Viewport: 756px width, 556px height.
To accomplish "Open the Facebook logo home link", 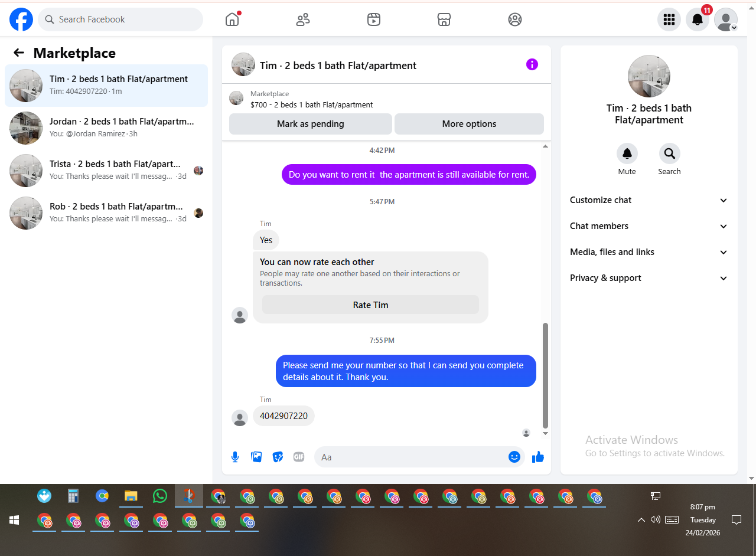I will pos(21,19).
